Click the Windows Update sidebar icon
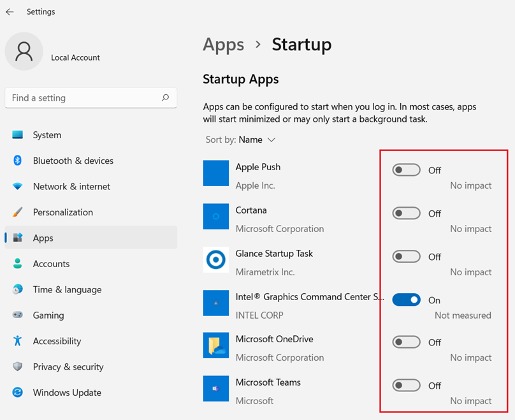The width and height of the screenshot is (515, 420). tap(18, 393)
